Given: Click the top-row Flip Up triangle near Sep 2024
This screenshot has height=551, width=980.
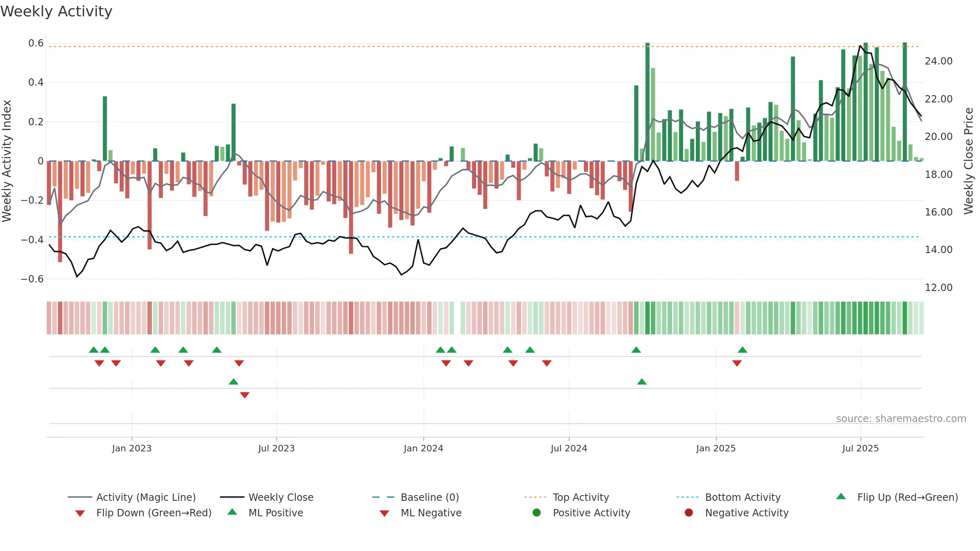Looking at the screenshot, I should click(636, 350).
